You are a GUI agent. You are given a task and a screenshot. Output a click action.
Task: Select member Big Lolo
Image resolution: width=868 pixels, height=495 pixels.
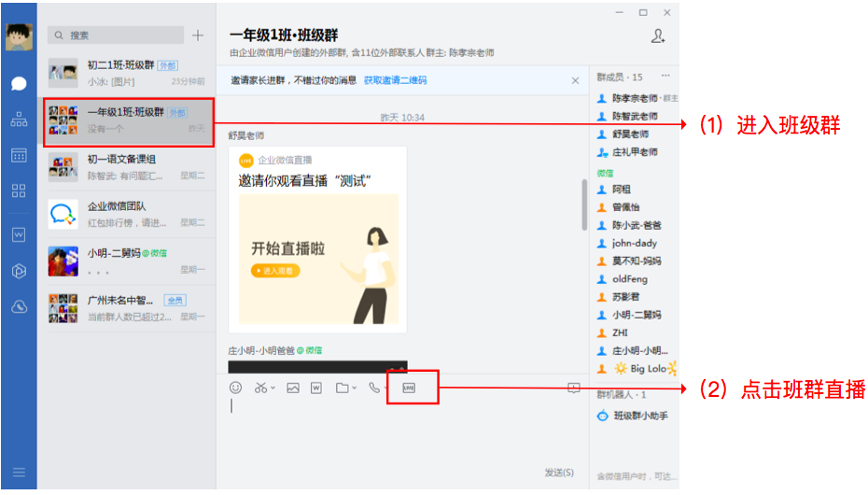637,369
